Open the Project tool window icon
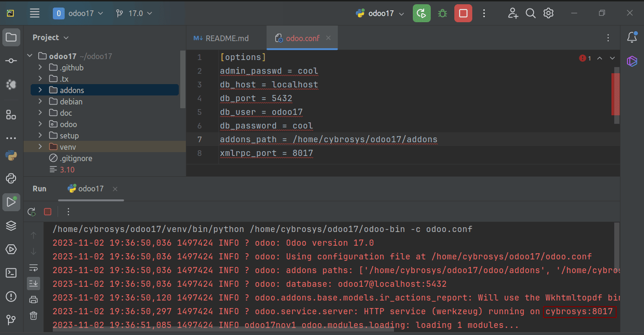This screenshot has width=644, height=335. pyautogui.click(x=11, y=37)
